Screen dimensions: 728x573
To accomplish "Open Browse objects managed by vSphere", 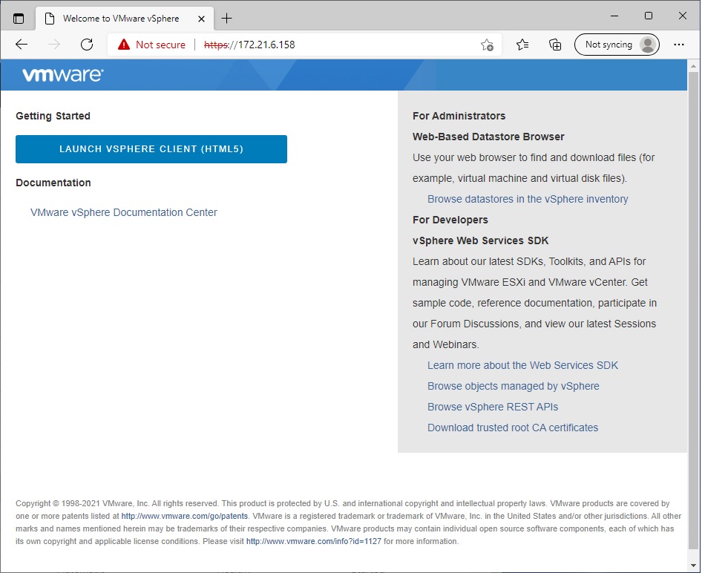I will tap(514, 386).
